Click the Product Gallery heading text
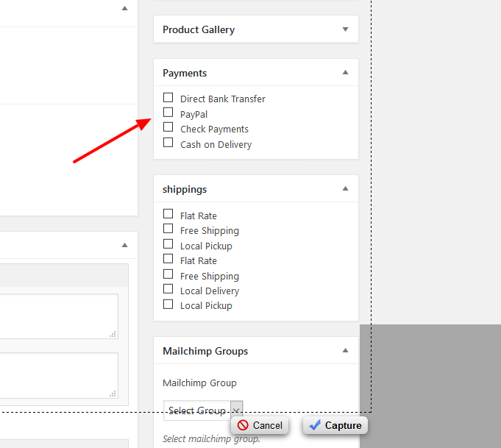This screenshot has height=448, width=501. tap(199, 29)
